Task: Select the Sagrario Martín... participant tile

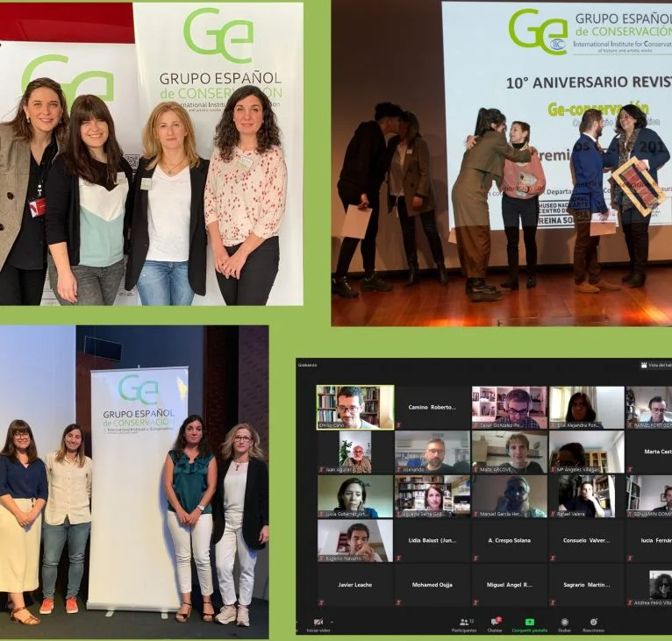Action: [587, 585]
